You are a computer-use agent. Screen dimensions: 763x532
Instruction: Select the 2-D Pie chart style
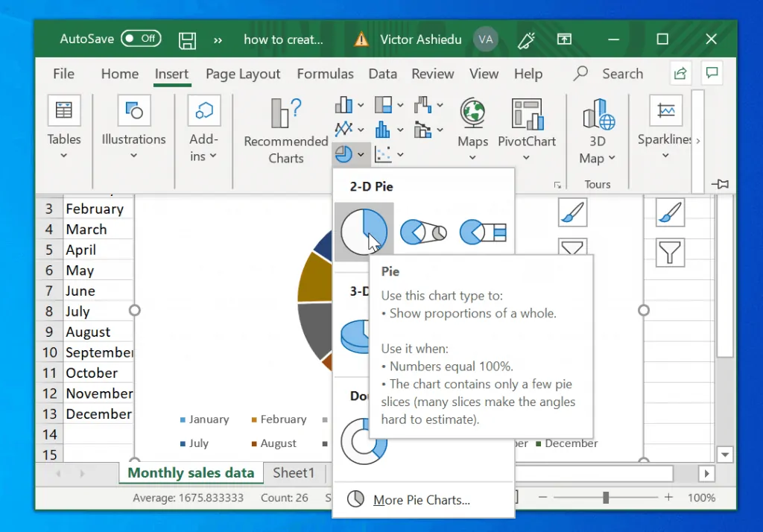point(364,231)
